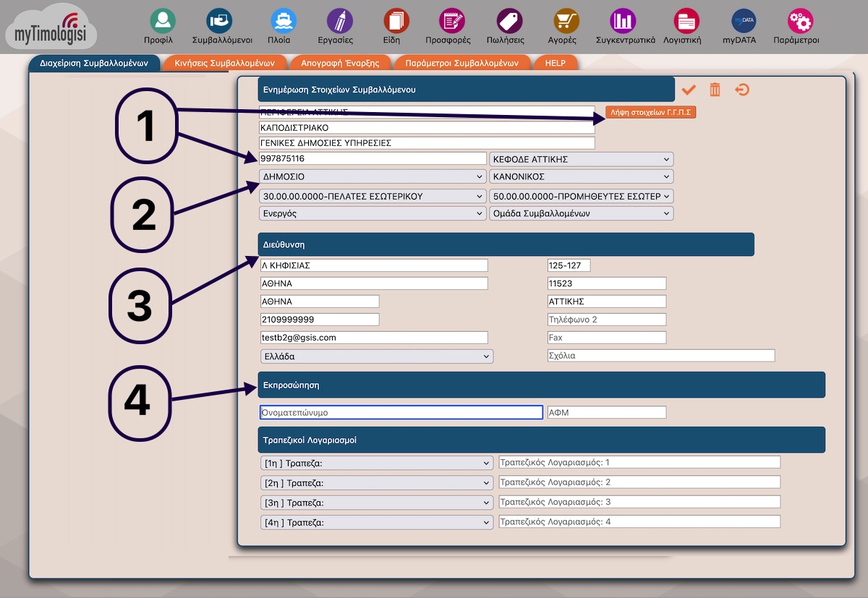Open the [1η] Τράπεζα dropdown
The image size is (868, 598).
click(376, 463)
